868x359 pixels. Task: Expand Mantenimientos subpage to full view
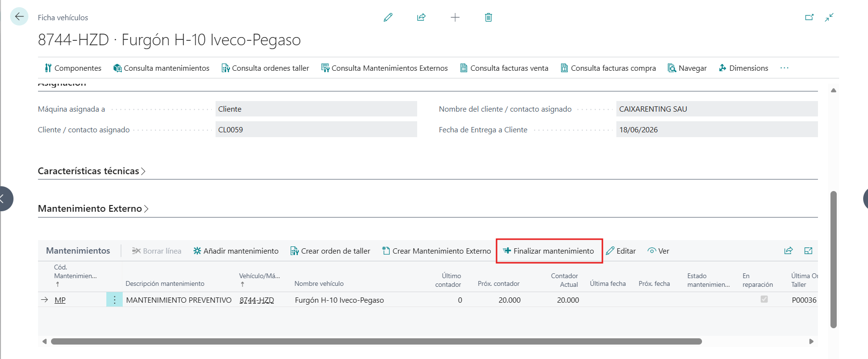pyautogui.click(x=808, y=251)
